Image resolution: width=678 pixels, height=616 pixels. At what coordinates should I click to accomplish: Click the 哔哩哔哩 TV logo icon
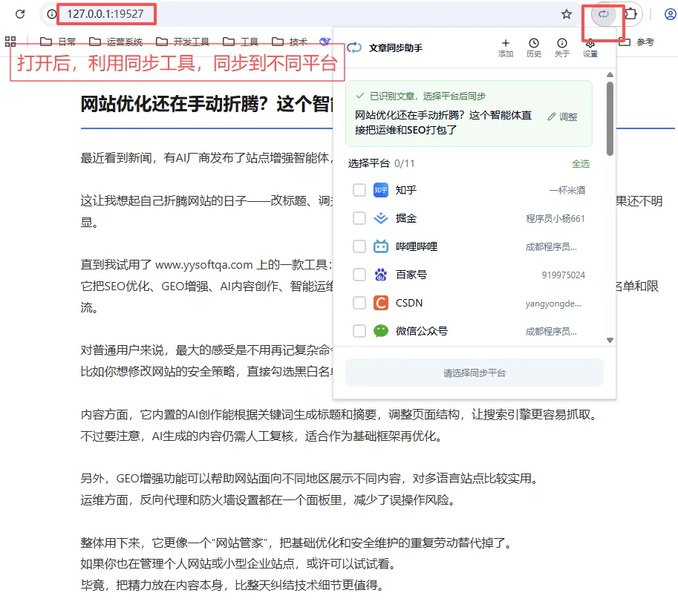(380, 246)
